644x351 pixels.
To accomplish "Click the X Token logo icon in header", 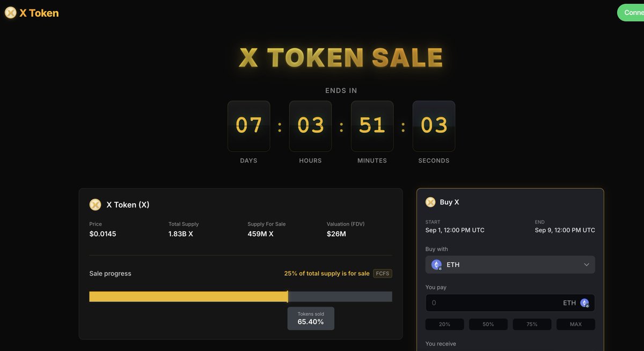I will pyautogui.click(x=10, y=13).
